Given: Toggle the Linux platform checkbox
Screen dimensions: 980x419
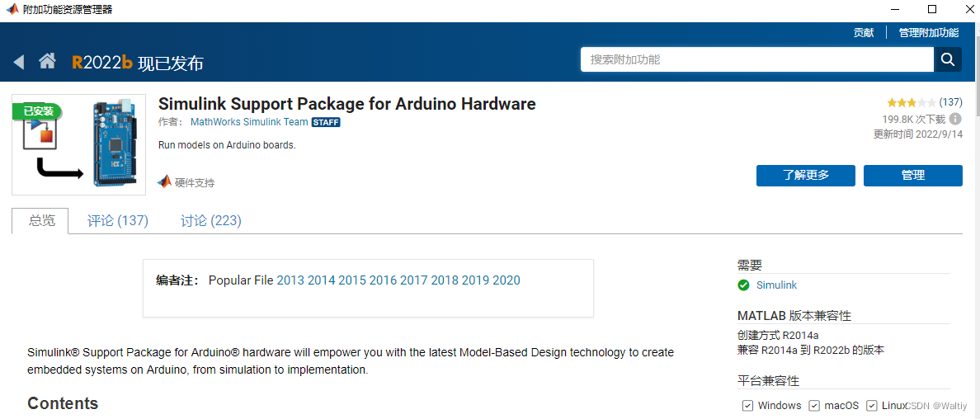Looking at the screenshot, I should [872, 406].
